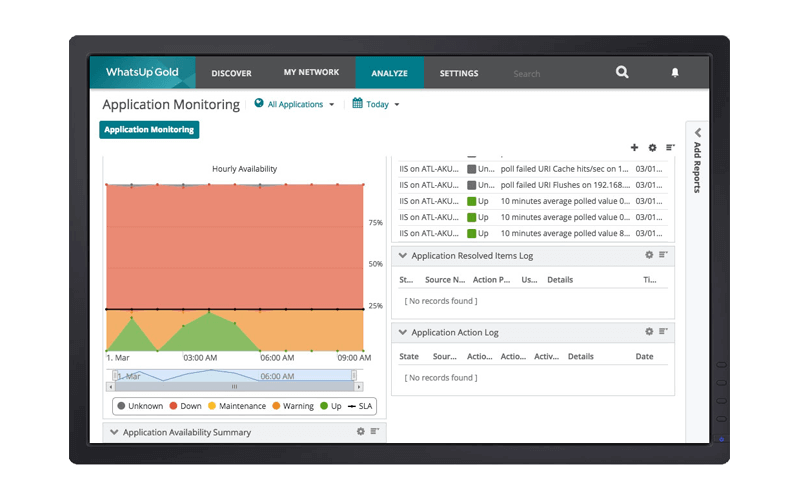The height and width of the screenshot is (500, 800).
Task: Open Application Availability Summary menu icon
Action: (374, 431)
